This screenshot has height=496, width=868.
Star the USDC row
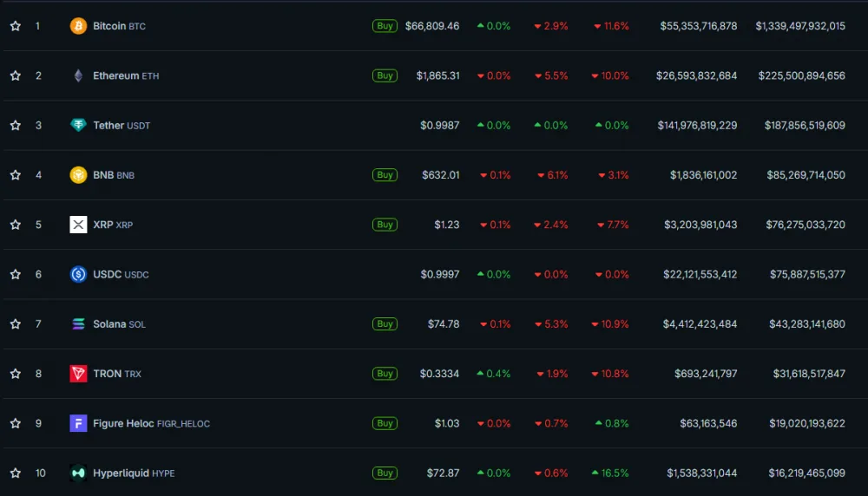pos(16,274)
